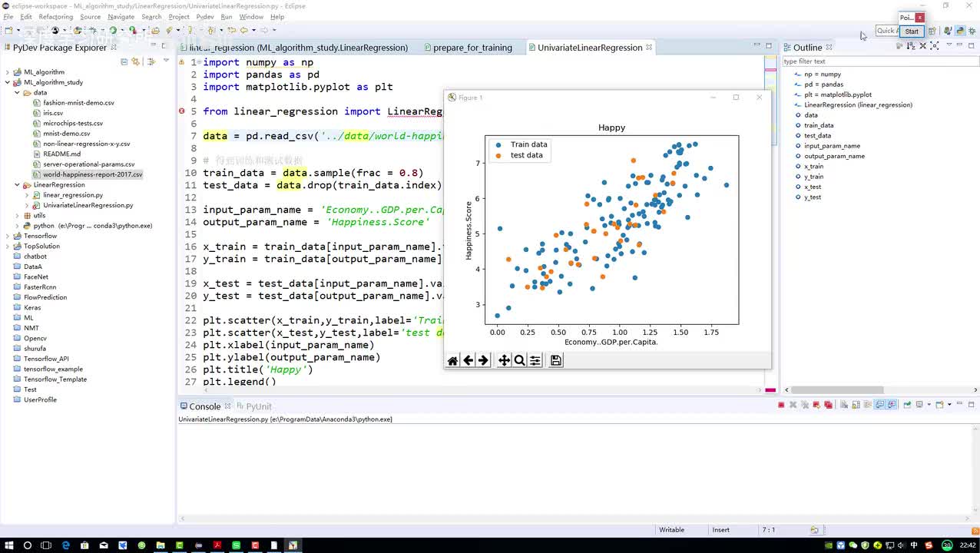Open the Refactoring menu
The width and height of the screenshot is (980, 553).
(55, 17)
